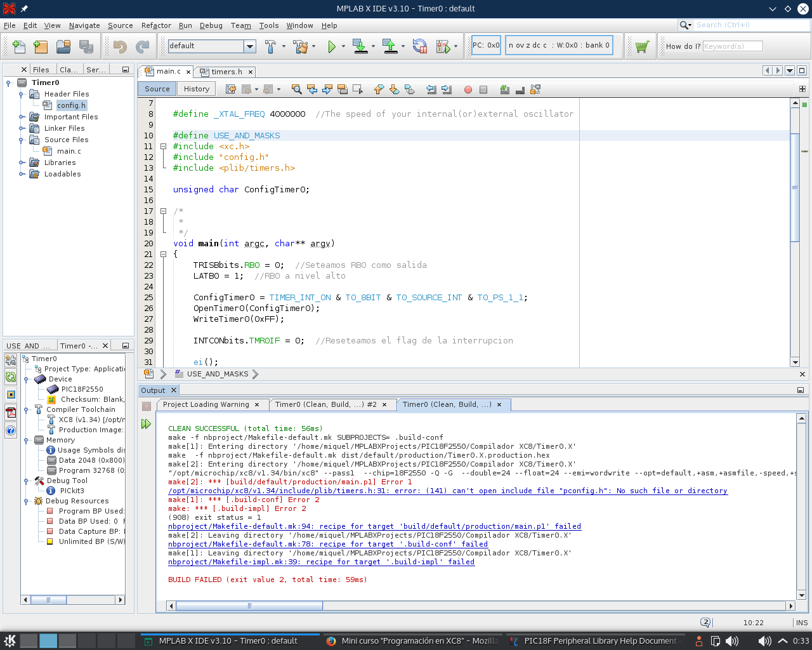Click the Source view button

157,89
